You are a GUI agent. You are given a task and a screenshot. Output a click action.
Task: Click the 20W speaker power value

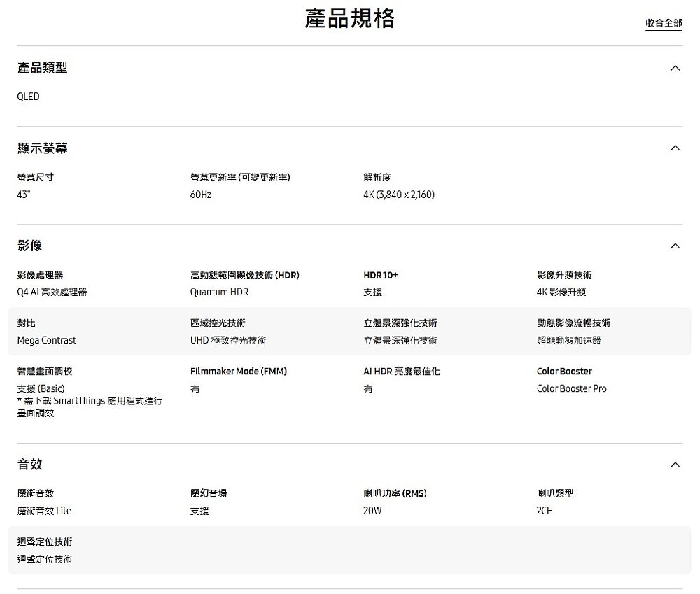(x=372, y=511)
